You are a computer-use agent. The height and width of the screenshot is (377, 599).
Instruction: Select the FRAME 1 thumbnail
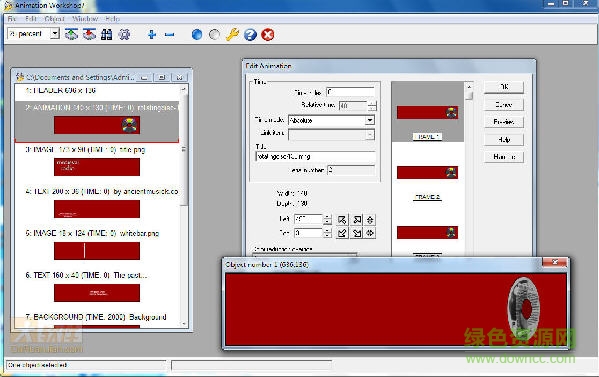(427, 113)
